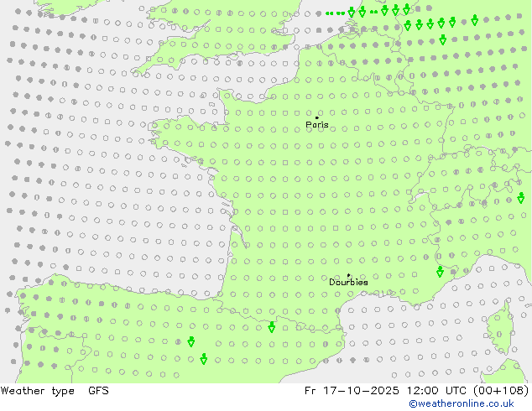Click the forecast date 'Fr 17-10-2025 12:00 UTC' text

(x=387, y=391)
